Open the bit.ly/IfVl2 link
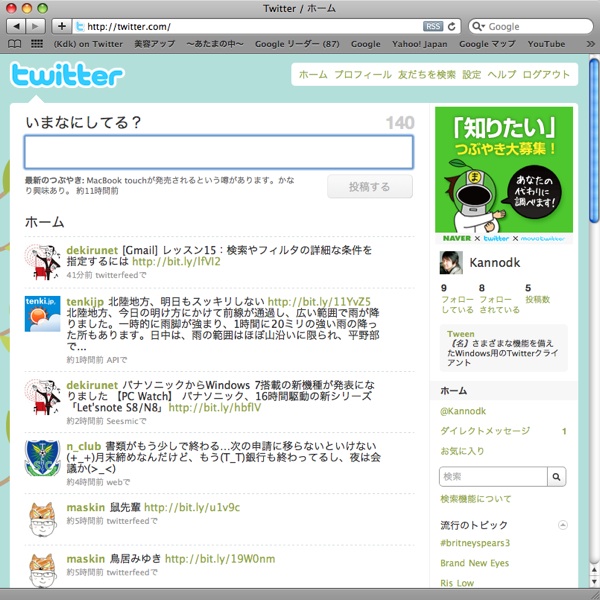The height and width of the screenshot is (600, 600). 176,261
